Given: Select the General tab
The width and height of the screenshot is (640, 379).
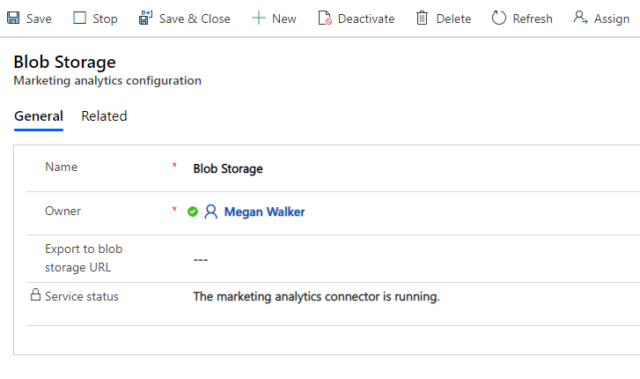Looking at the screenshot, I should pyautogui.click(x=39, y=116).
